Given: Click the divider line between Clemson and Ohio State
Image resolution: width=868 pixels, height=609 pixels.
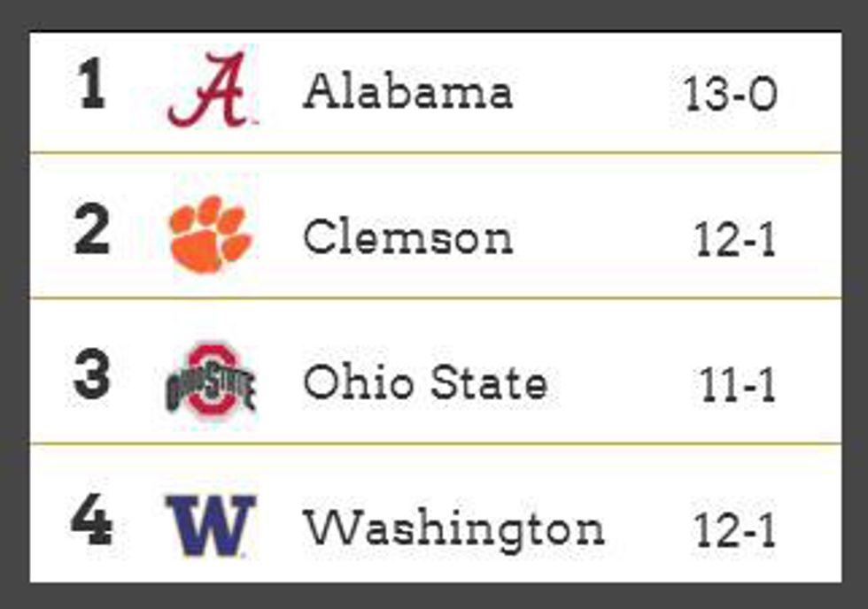Looking at the screenshot, I should click(434, 298).
